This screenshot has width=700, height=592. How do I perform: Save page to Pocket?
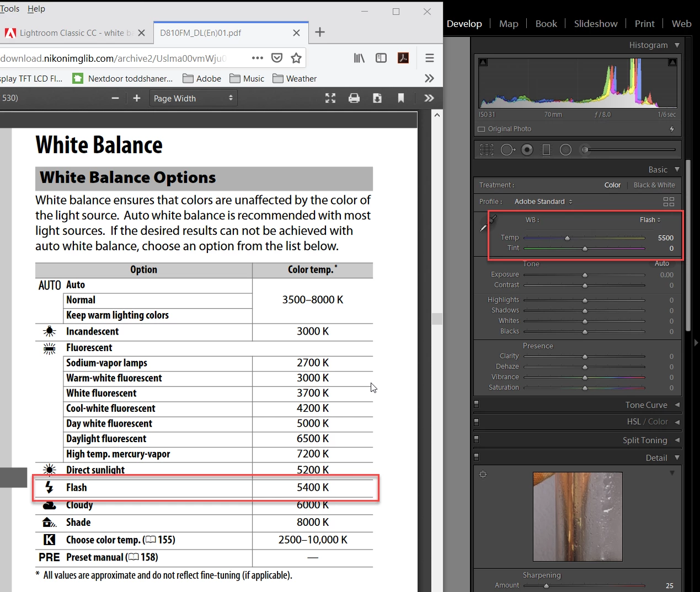[277, 58]
